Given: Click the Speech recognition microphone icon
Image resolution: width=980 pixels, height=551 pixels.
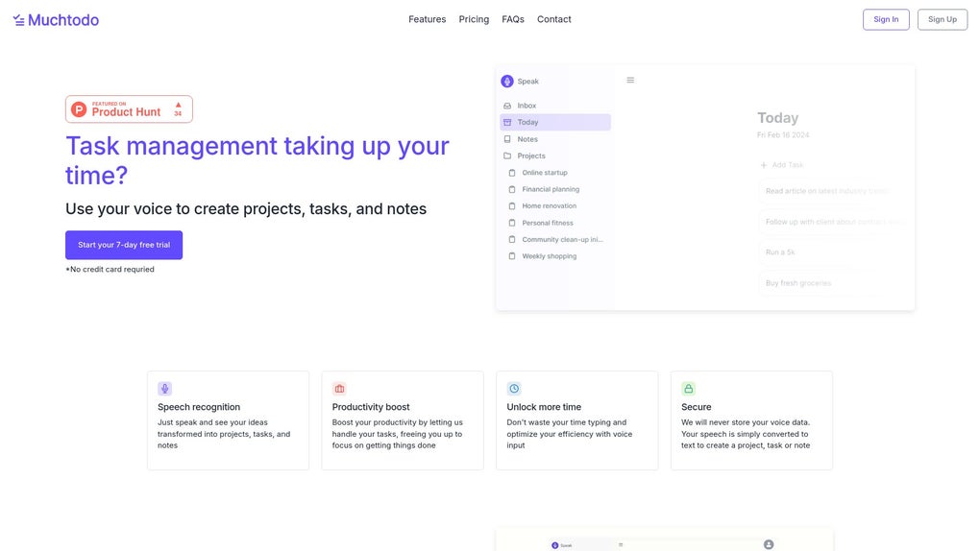Looking at the screenshot, I should 164,389.
